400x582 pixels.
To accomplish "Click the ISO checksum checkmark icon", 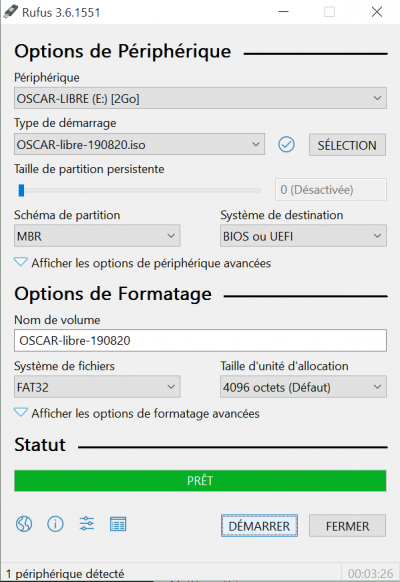I will (x=286, y=144).
